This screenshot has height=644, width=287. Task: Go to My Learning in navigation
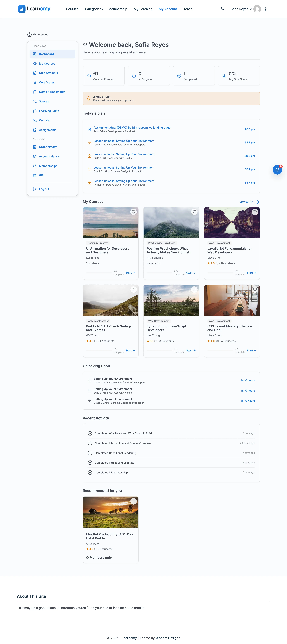(143, 9)
